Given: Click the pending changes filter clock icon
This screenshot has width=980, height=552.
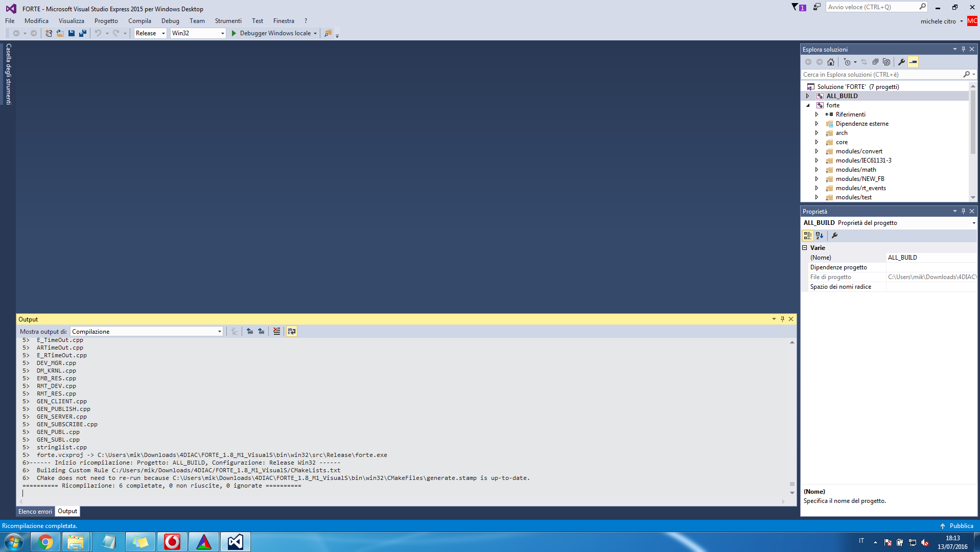Looking at the screenshot, I should click(847, 62).
